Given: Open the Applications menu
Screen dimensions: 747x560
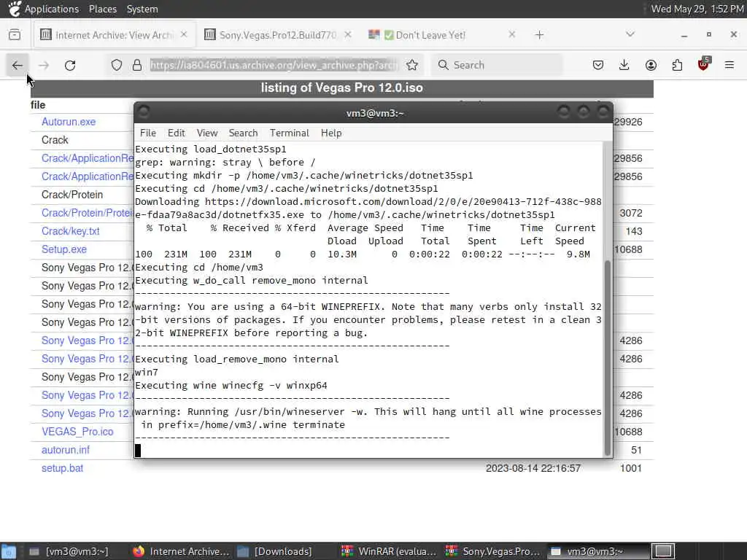Looking at the screenshot, I should pyautogui.click(x=52, y=9).
